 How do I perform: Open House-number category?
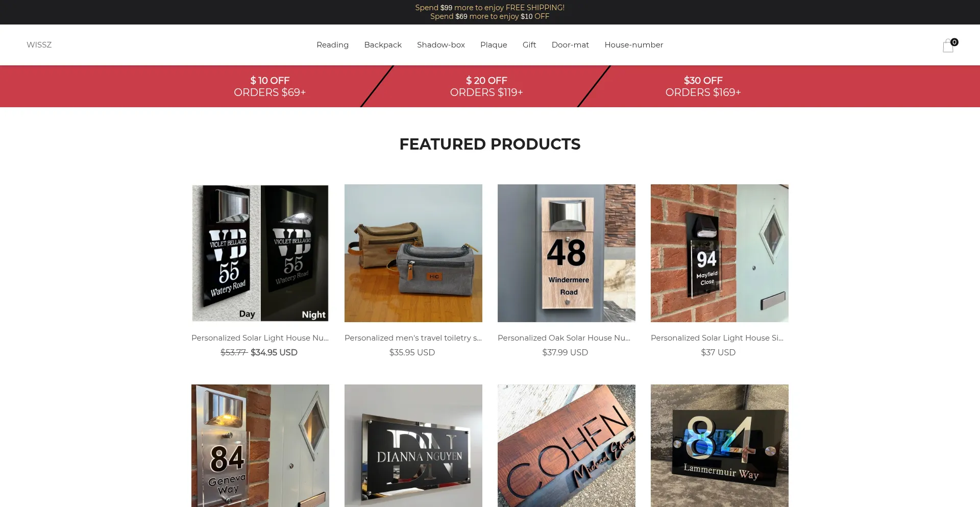[634, 45]
